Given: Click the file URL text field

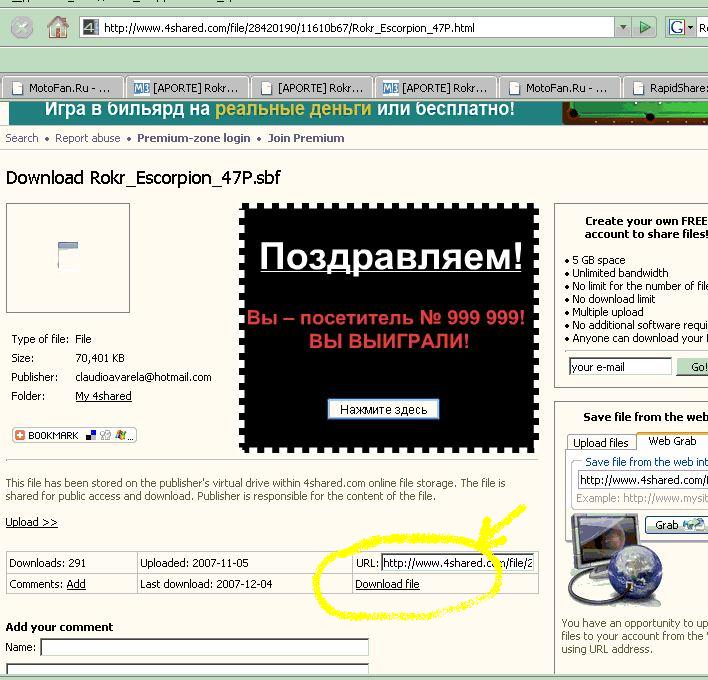Looking at the screenshot, I should [457, 563].
